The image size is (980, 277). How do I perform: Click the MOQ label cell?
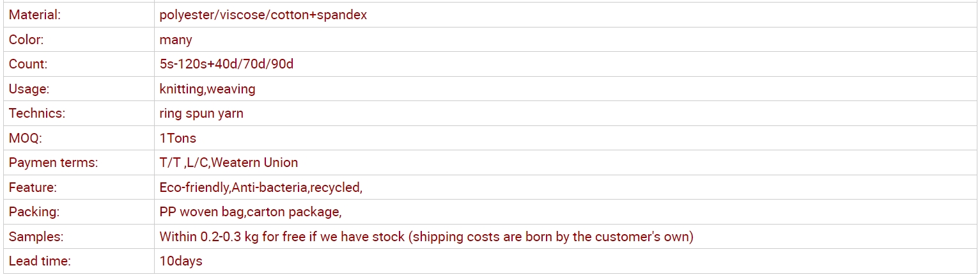click(x=79, y=138)
